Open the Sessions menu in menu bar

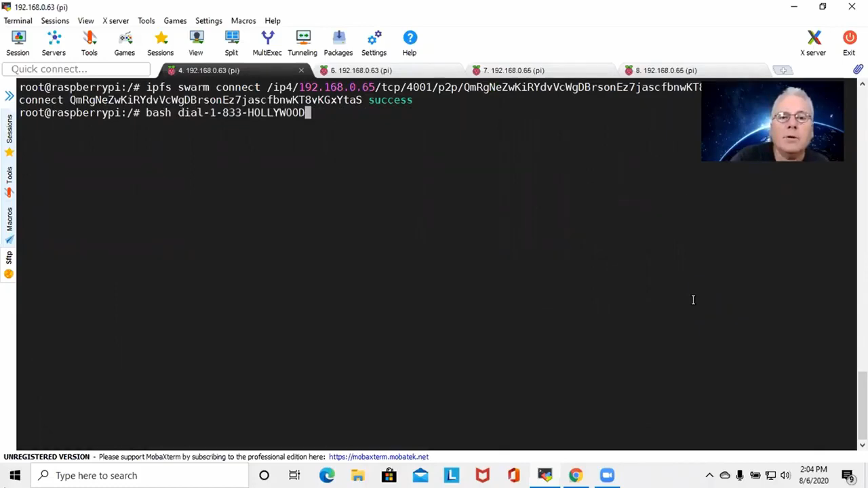coord(55,20)
